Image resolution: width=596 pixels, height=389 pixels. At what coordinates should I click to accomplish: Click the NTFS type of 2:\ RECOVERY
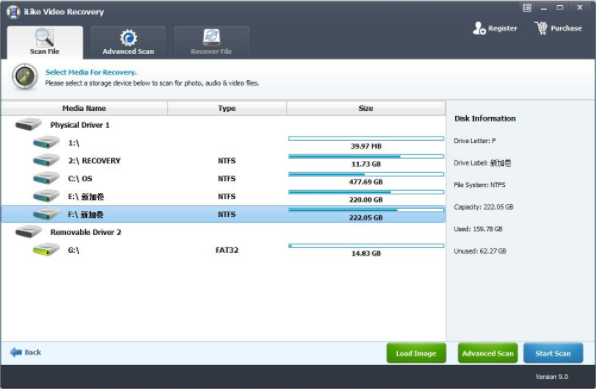coord(227,161)
